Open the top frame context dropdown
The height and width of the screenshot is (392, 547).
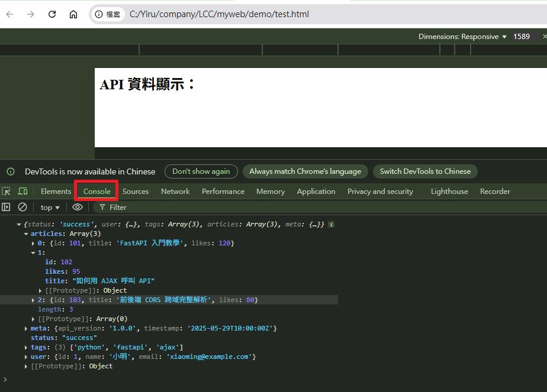pyautogui.click(x=49, y=207)
